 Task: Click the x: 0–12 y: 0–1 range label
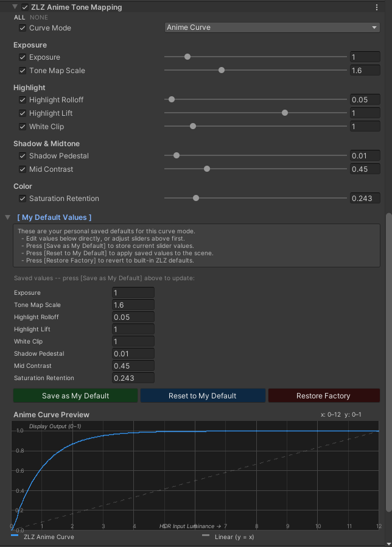coord(341,415)
